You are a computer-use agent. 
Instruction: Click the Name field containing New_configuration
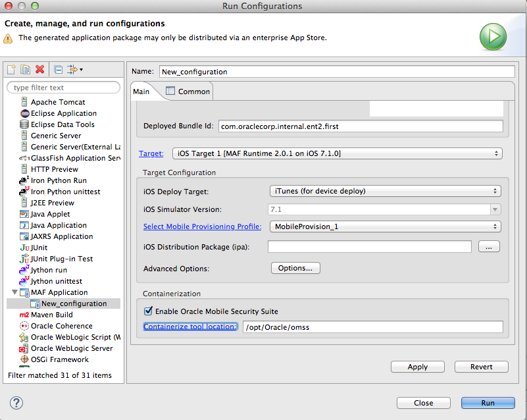[x=337, y=72]
